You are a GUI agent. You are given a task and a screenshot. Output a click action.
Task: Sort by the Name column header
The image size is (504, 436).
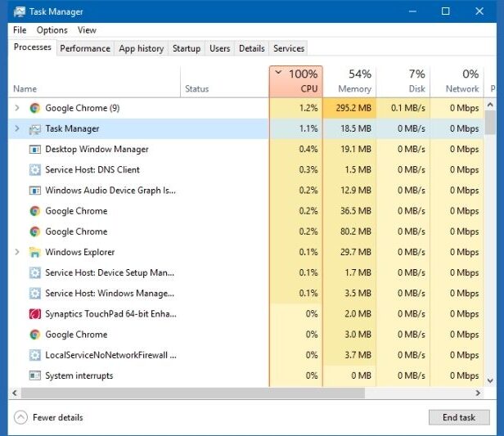coord(94,82)
